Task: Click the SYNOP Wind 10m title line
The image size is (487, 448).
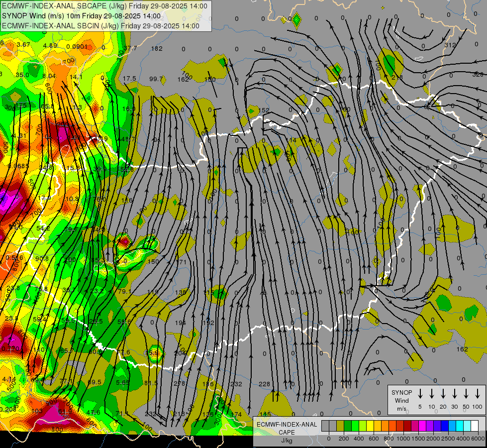Action: pyautogui.click(x=82, y=16)
